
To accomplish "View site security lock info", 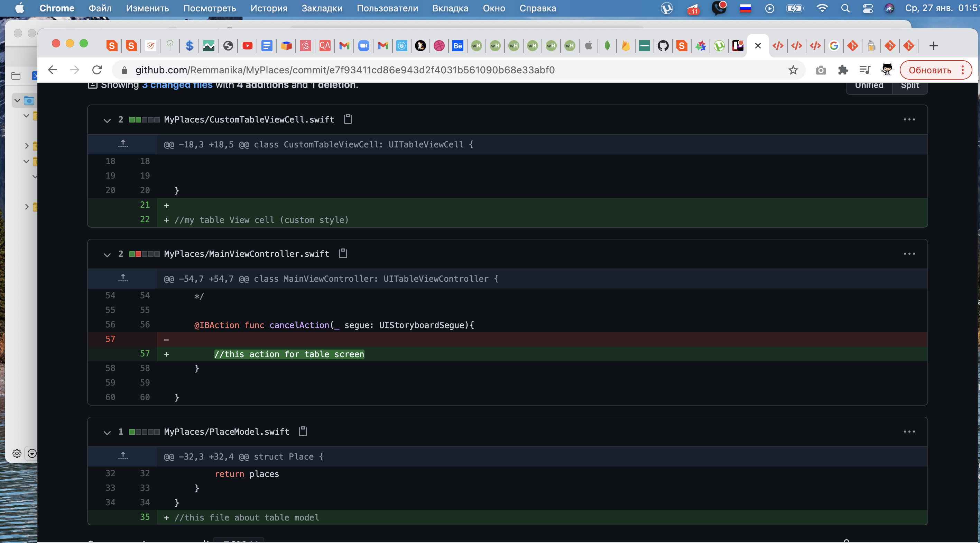I will coord(124,70).
